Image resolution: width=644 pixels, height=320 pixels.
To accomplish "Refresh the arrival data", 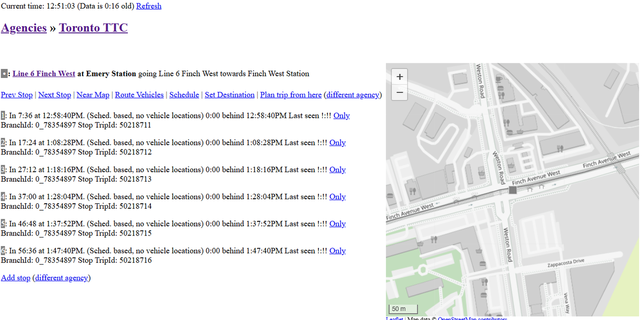I will pyautogui.click(x=148, y=6).
